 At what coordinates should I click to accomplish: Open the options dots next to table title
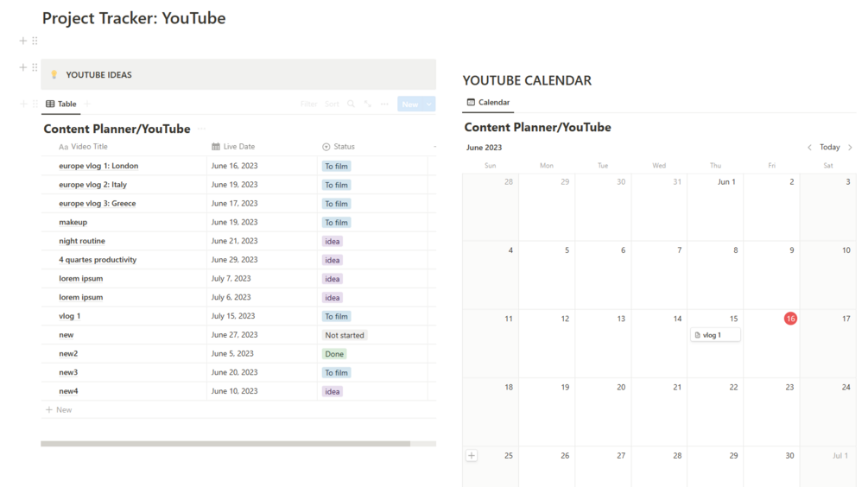(x=201, y=129)
